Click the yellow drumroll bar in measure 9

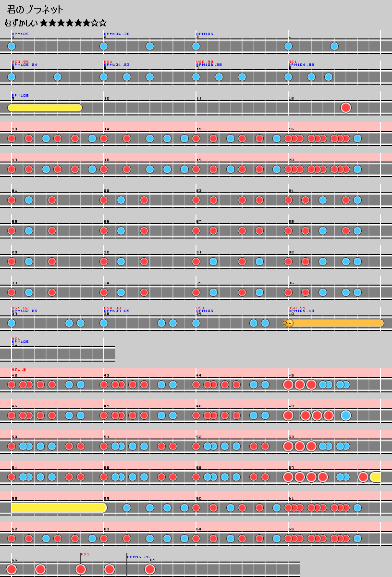45,108
